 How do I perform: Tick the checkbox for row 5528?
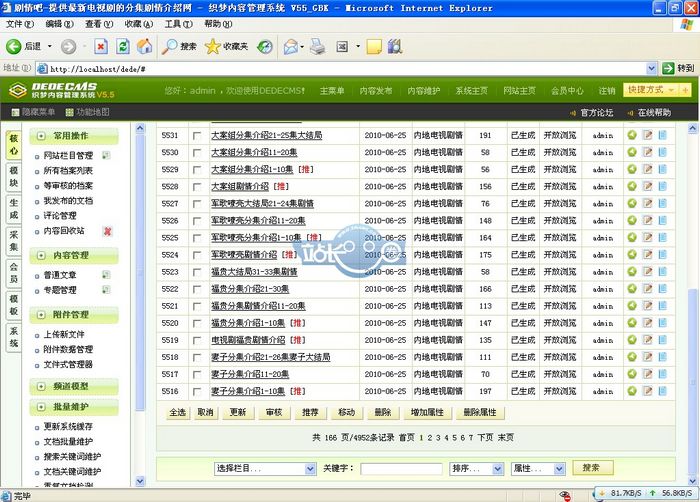point(197,187)
